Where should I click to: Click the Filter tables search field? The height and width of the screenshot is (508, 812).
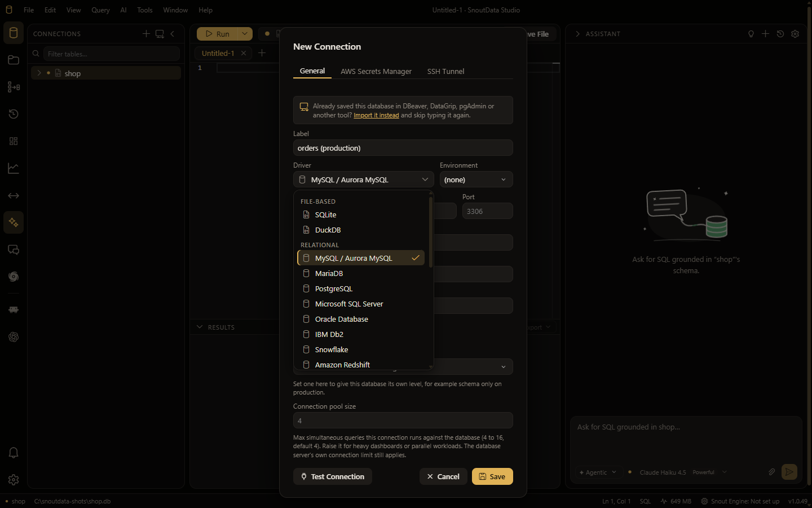(112, 54)
